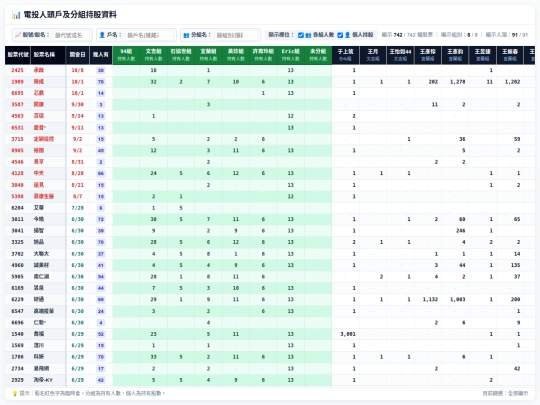Viewport: 540px width, 405px height.
Task: Toggle the 個人持股 column checkbox
Action: pyautogui.click(x=340, y=35)
